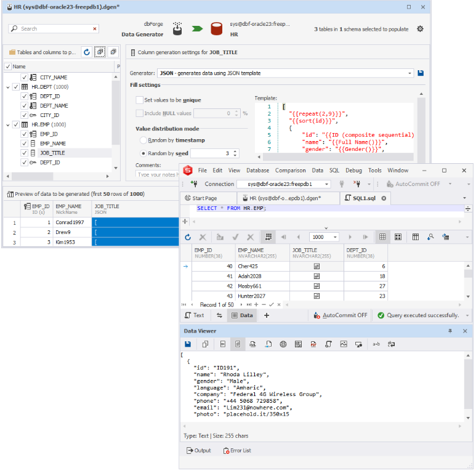Open the Connection dropdown
The image size is (476, 473).
[x=326, y=184]
